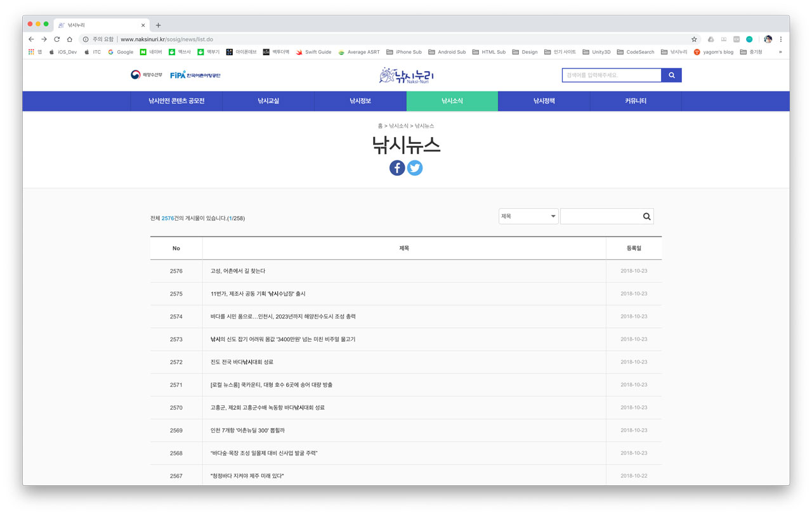The height and width of the screenshot is (515, 812).
Task: Bookmark this page with the star icon
Action: 694,39
